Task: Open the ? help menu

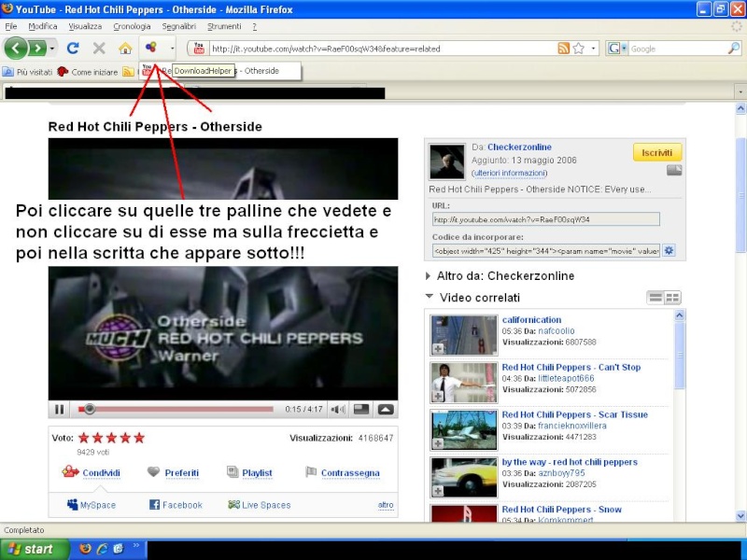Action: pyautogui.click(x=254, y=26)
